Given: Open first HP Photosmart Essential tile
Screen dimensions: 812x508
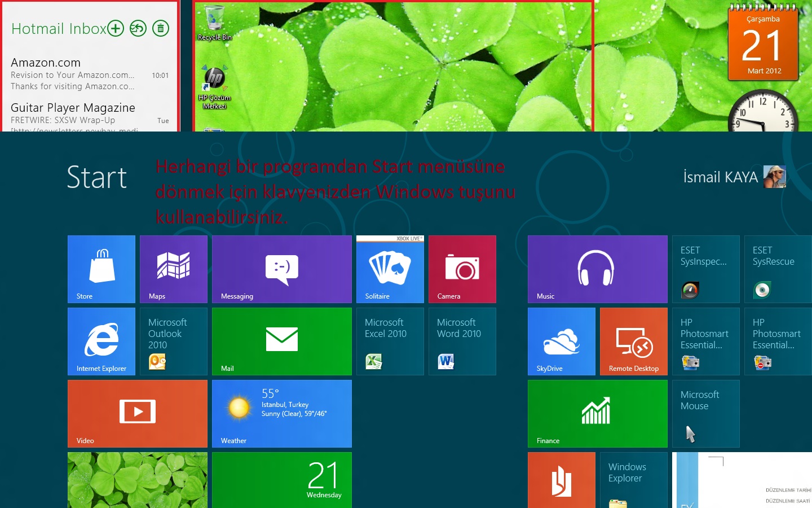Looking at the screenshot, I should (x=706, y=341).
